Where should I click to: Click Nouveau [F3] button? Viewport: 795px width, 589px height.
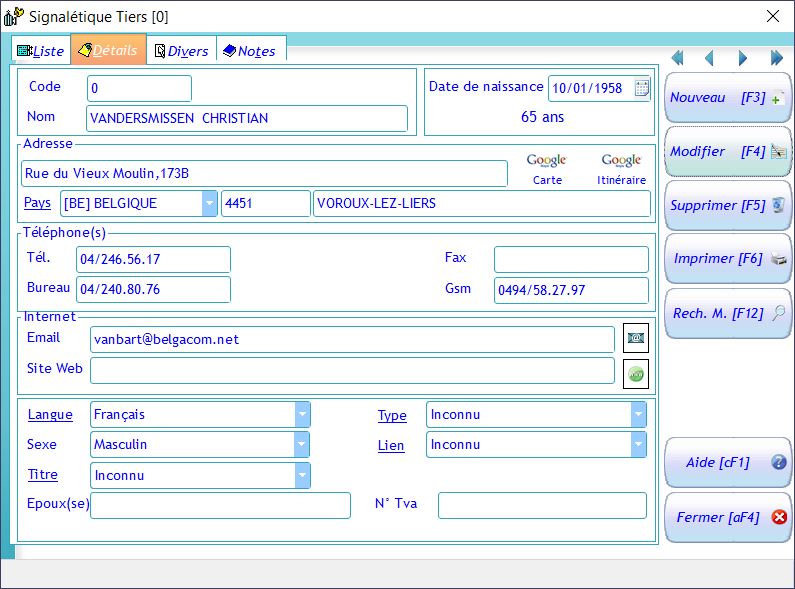[x=728, y=97]
